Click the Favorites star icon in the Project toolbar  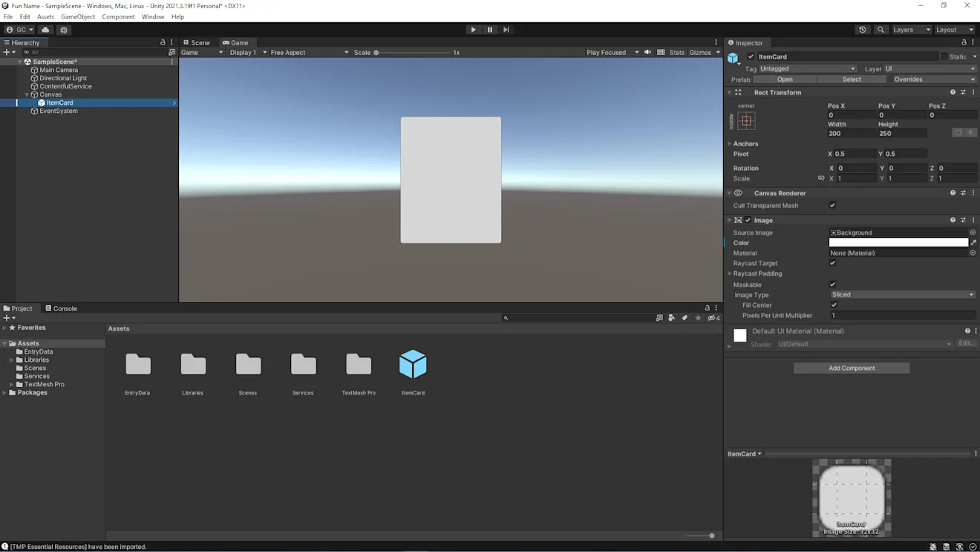698,318
